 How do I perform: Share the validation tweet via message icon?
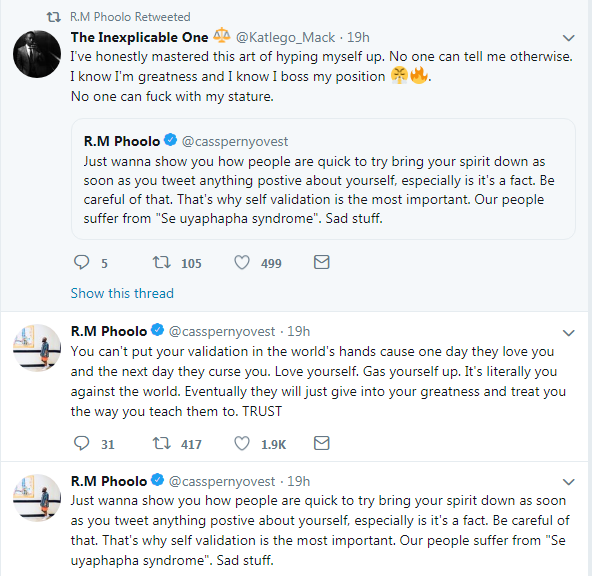(x=322, y=443)
